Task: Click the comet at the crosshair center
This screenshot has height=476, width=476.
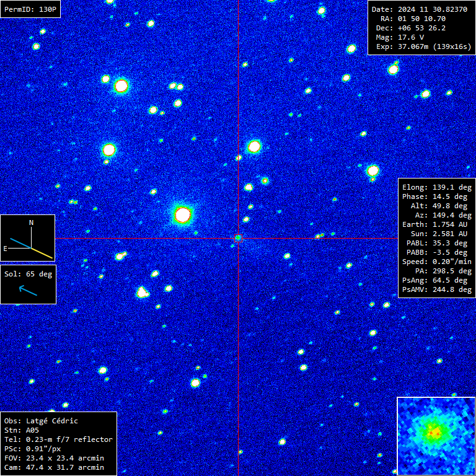Action: (x=238, y=238)
